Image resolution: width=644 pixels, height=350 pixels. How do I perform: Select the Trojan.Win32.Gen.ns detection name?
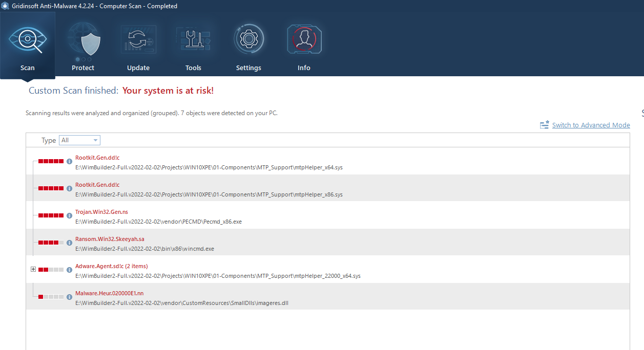point(101,212)
